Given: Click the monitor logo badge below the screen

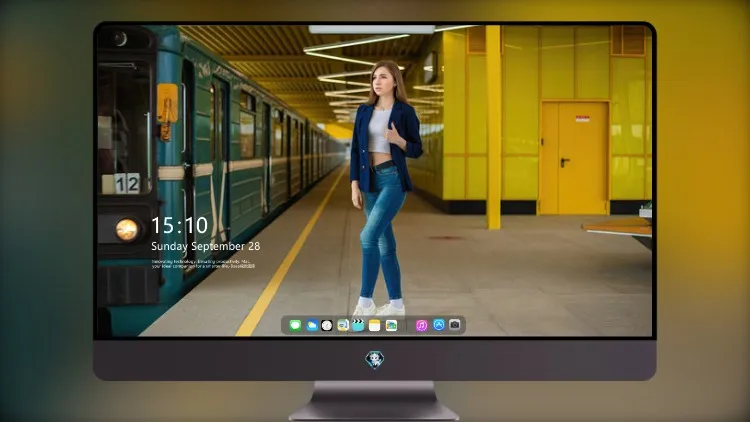Looking at the screenshot, I should click(x=375, y=360).
